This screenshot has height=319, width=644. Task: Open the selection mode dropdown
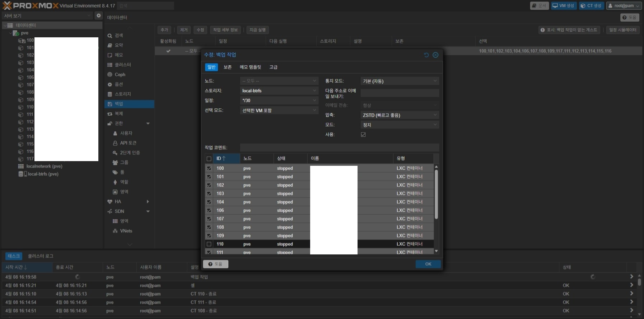pos(279,111)
